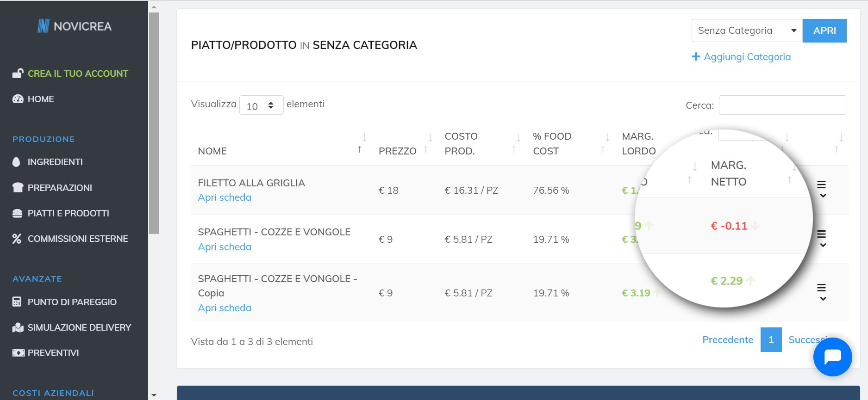Expand the Senza Categoria dropdown
This screenshot has height=400, width=868.
(x=747, y=31)
